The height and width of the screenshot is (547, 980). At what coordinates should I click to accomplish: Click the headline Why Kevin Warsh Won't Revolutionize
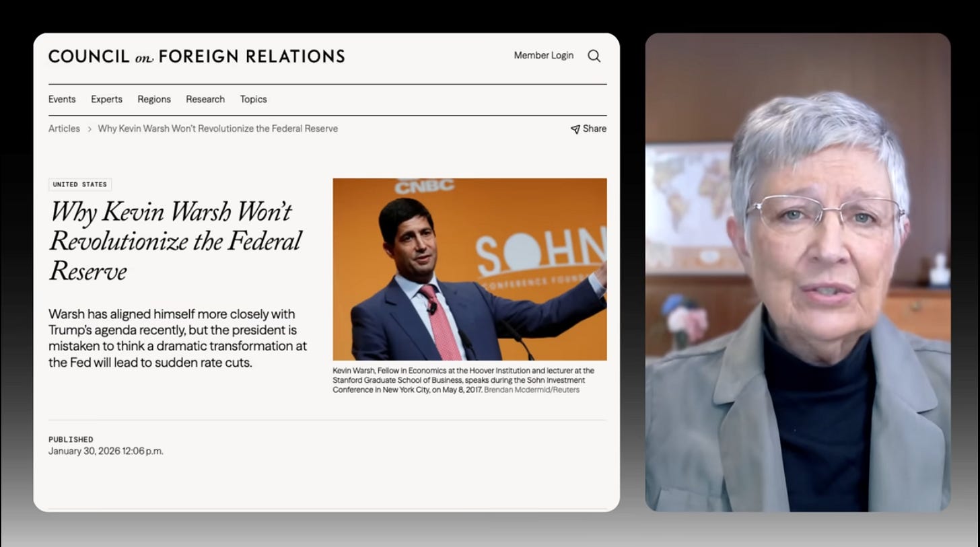(x=175, y=241)
